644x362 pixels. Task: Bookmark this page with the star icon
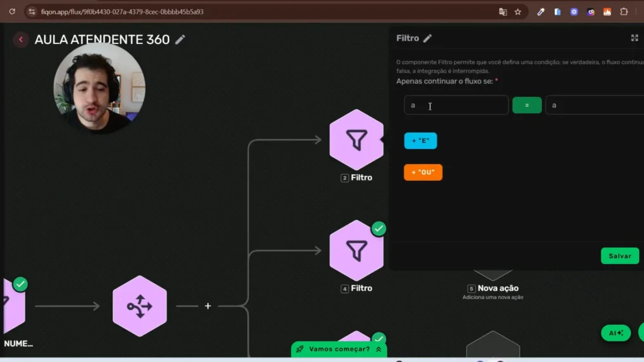point(518,12)
